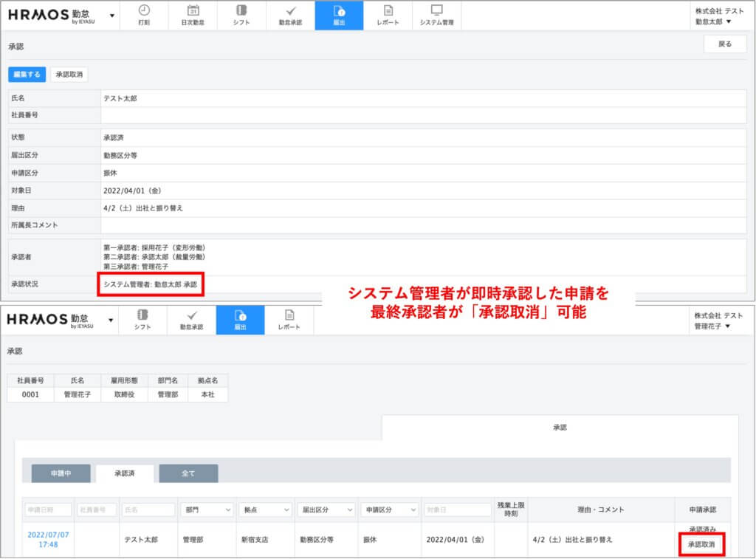Switch to the 申請中 tab
Image resolution: width=756 pixels, height=559 pixels.
pyautogui.click(x=61, y=473)
